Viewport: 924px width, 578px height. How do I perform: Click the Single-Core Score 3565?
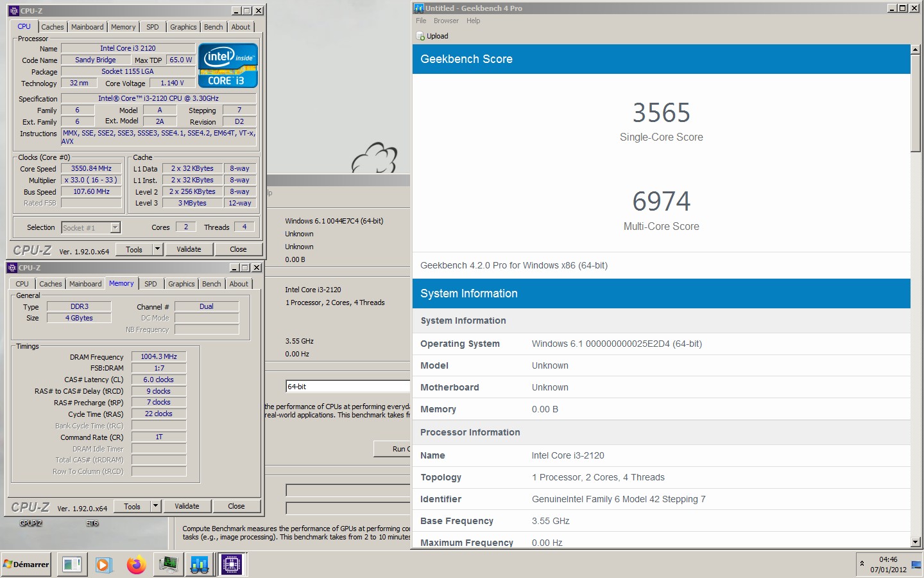tap(662, 113)
